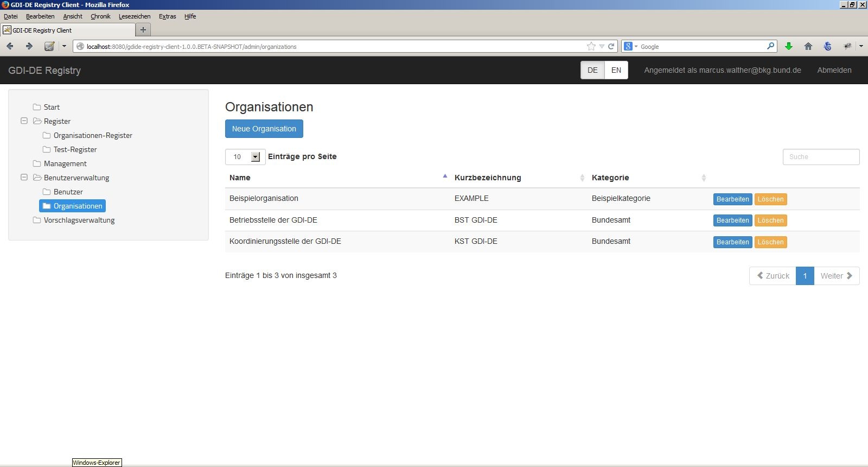Click the reload page icon

(611, 46)
